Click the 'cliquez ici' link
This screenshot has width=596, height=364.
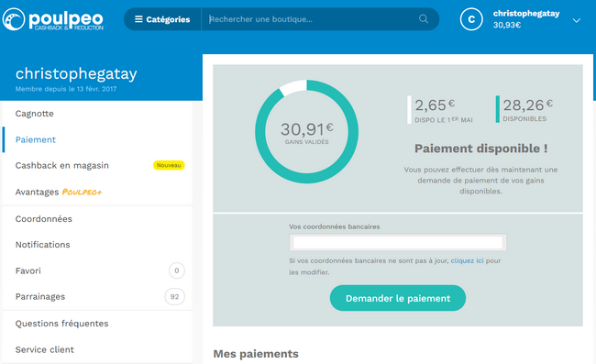467,260
